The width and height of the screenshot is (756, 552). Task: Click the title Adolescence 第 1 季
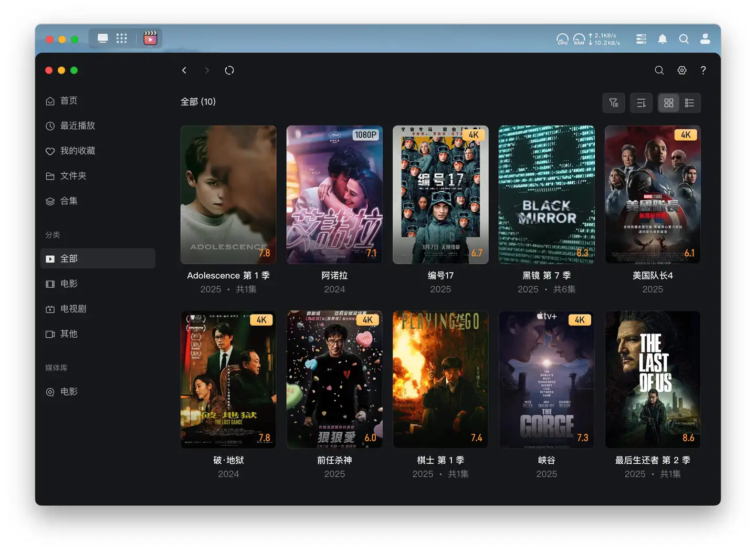(228, 276)
